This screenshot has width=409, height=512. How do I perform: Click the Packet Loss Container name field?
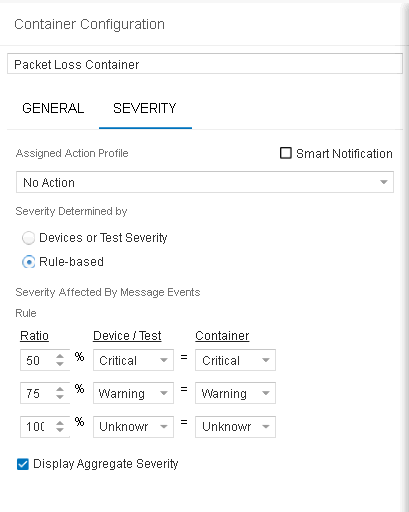(205, 64)
